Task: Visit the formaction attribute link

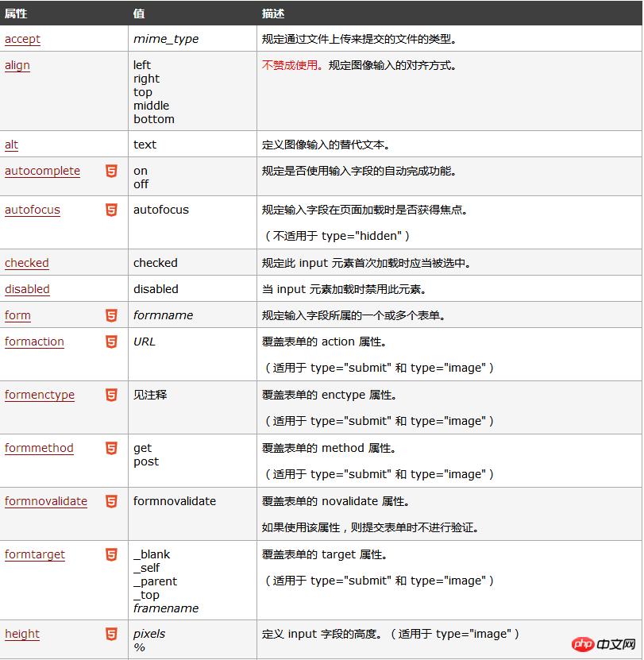Action: [34, 342]
